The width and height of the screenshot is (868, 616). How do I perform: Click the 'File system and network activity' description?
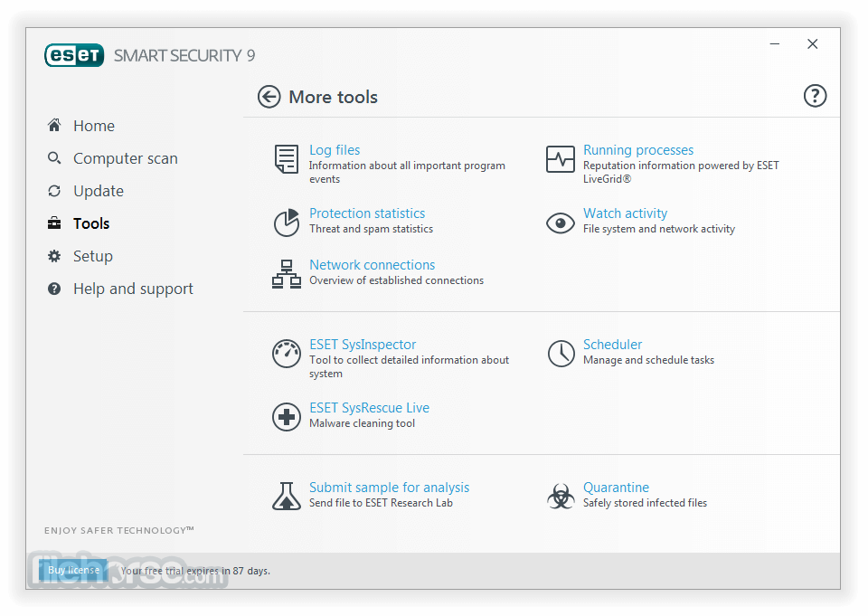click(x=659, y=229)
